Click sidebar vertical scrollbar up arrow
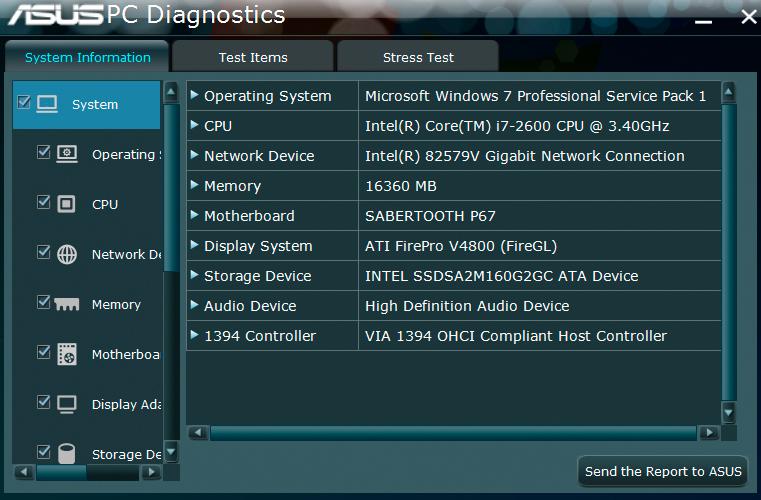 [x=171, y=92]
